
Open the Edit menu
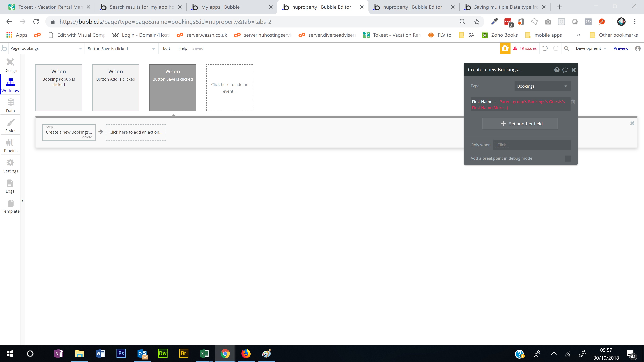167,48
